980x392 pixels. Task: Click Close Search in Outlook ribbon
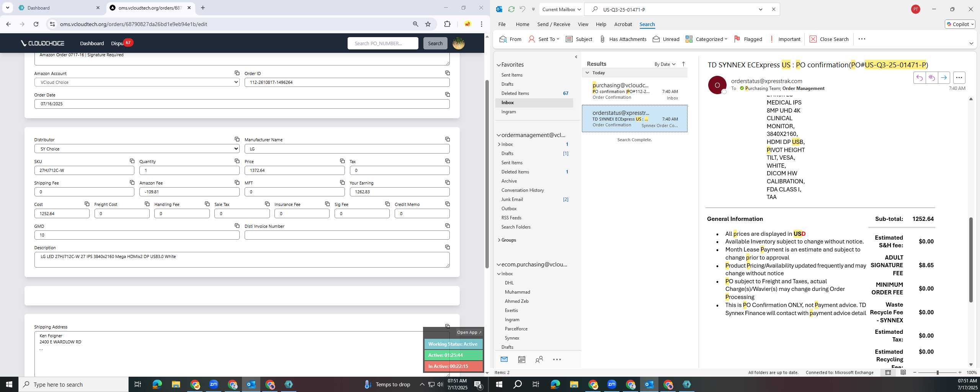(829, 39)
